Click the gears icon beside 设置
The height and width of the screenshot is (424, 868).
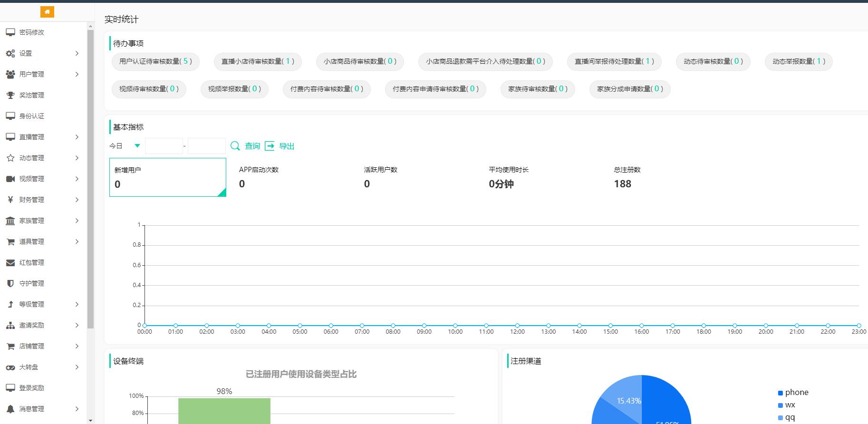point(10,53)
